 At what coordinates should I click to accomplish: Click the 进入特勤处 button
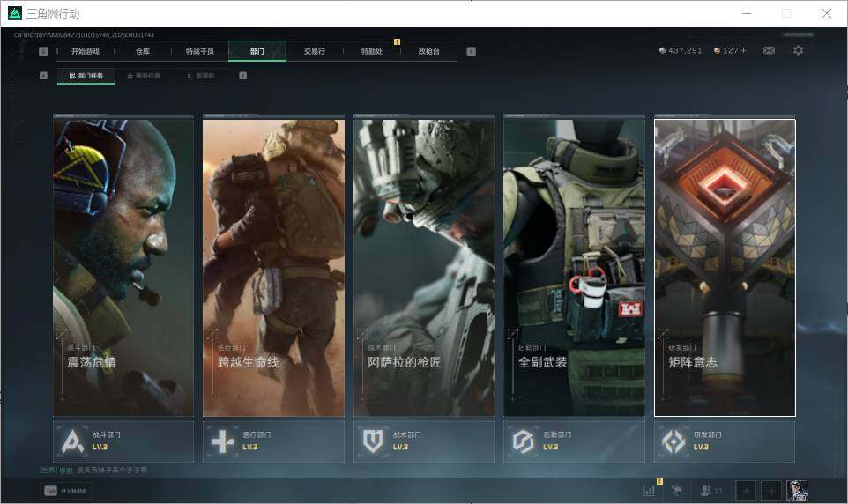pyautogui.click(x=66, y=491)
